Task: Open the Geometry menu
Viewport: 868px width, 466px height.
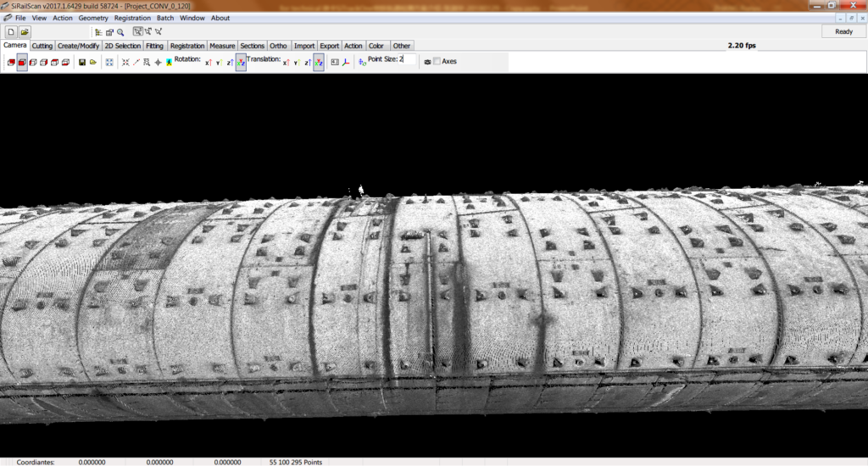Action: 92,18
